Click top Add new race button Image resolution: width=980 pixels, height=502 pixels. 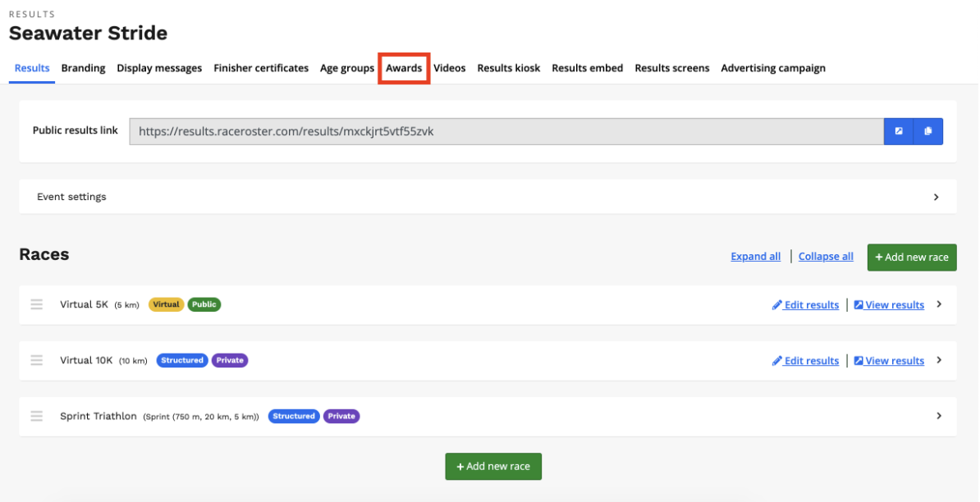coord(912,258)
